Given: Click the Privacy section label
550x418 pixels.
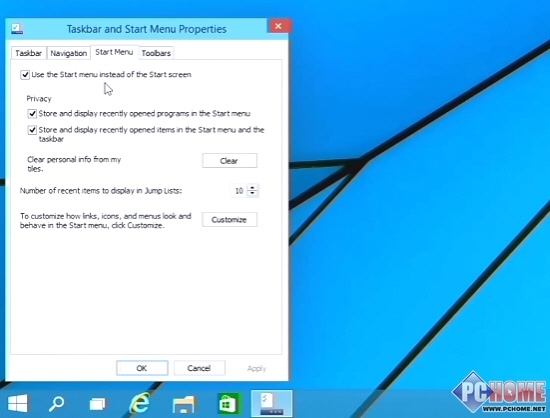Looking at the screenshot, I should [x=39, y=99].
